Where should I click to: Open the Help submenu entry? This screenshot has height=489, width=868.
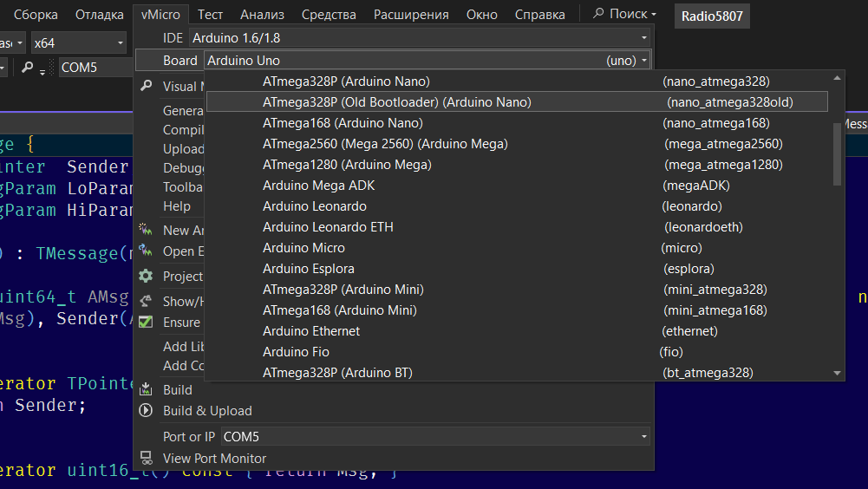[x=177, y=206]
